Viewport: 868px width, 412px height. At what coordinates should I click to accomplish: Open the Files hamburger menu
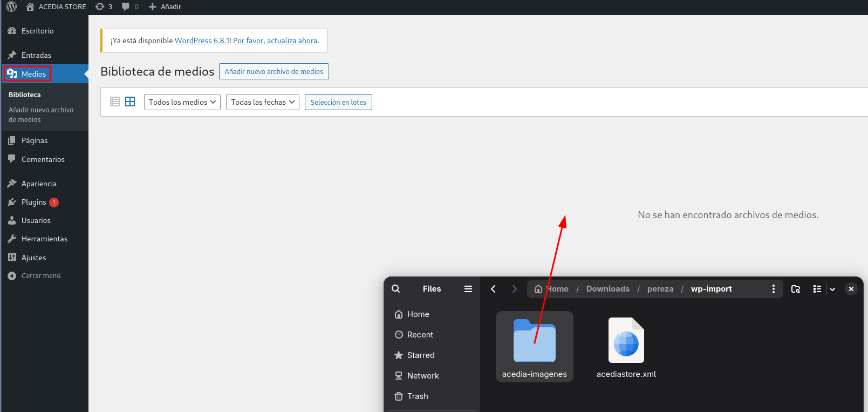pos(468,289)
